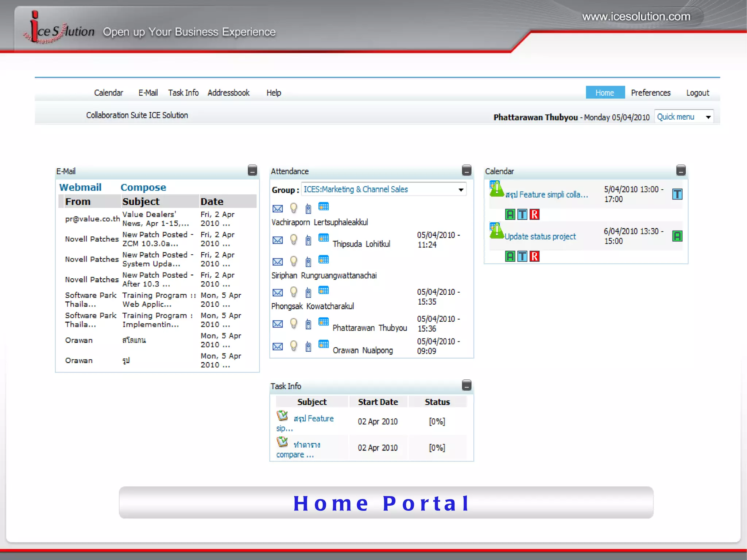Open calendar event Update status project
The image size is (747, 560).
pos(540,236)
